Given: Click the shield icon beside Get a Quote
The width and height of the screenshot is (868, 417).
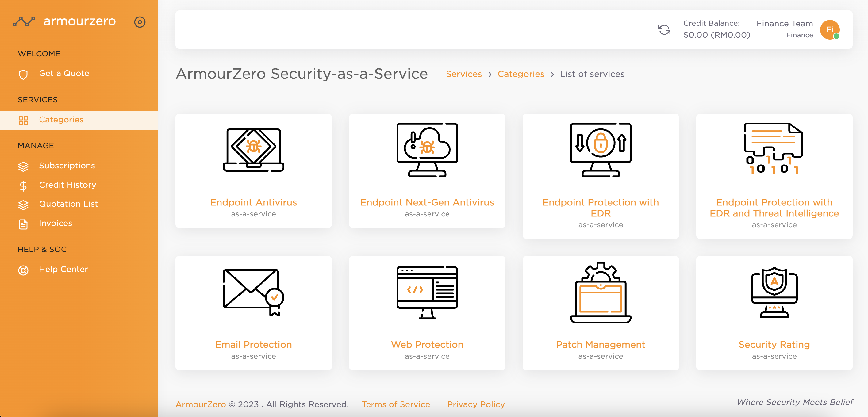Looking at the screenshot, I should [x=23, y=75].
